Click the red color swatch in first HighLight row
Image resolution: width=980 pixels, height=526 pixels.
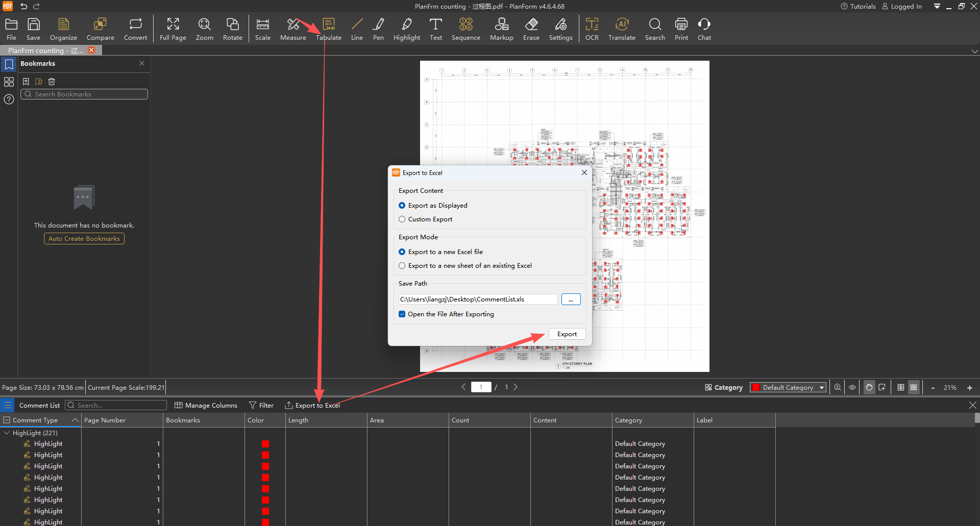coord(265,444)
